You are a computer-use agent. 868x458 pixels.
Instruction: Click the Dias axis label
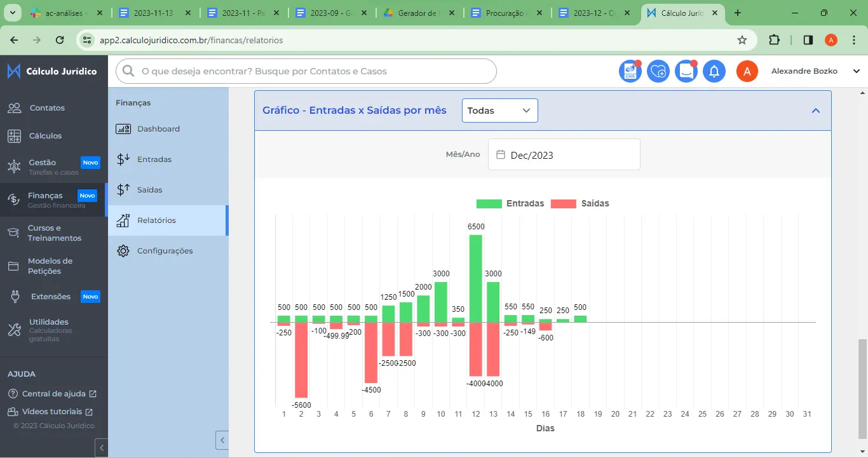pyautogui.click(x=545, y=428)
